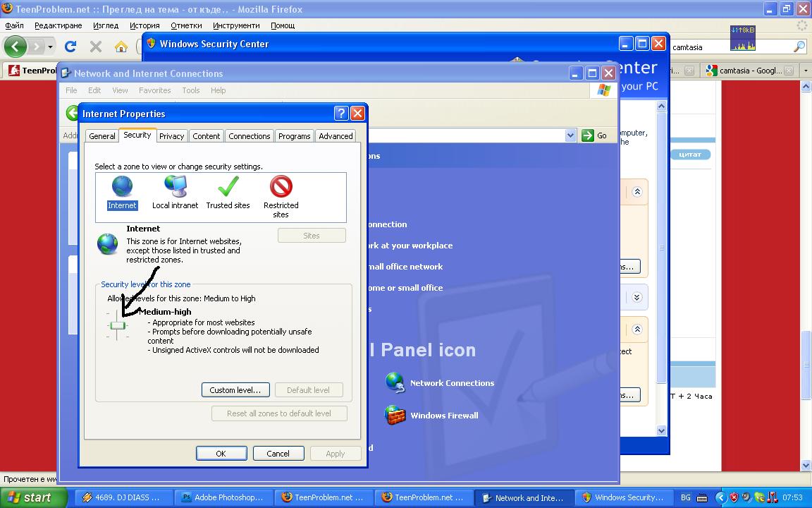
Task: Expand the middle Security Center section chevron
Action: 637,298
